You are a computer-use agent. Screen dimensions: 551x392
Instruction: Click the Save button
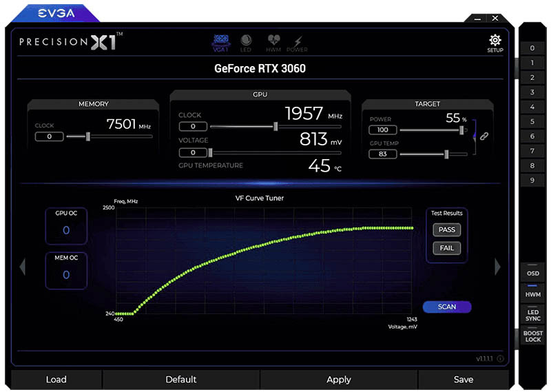464,380
